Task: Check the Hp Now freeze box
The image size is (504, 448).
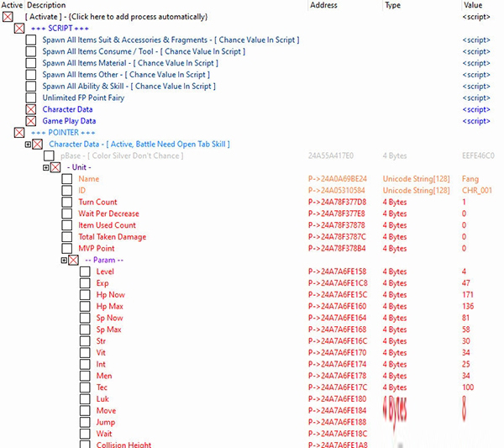Action: click(x=85, y=295)
